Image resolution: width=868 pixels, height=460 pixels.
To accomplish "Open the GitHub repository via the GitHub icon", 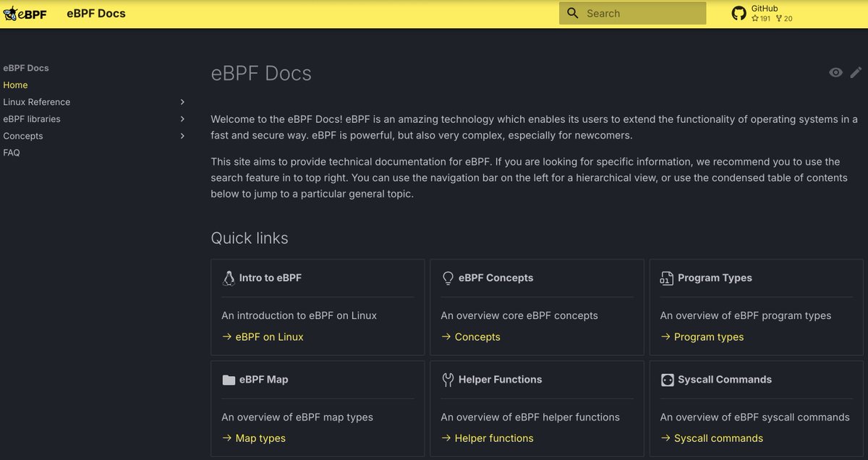I will tap(739, 12).
